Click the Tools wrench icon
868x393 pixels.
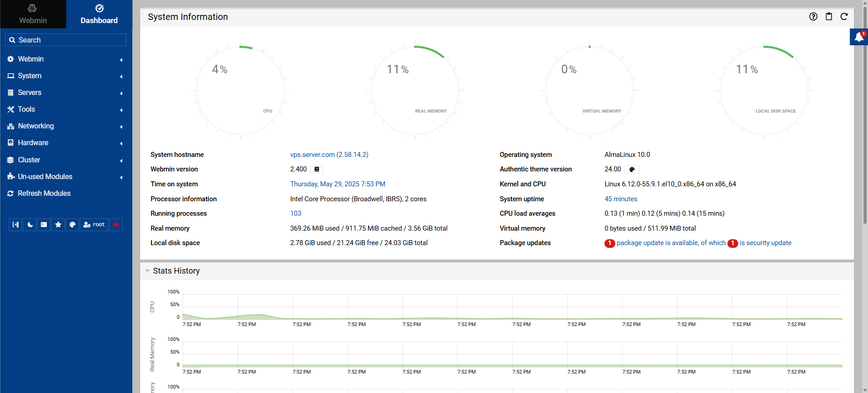[10, 109]
